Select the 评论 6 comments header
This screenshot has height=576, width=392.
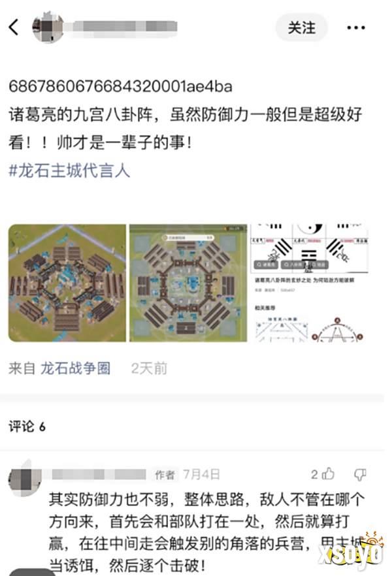[x=27, y=427]
